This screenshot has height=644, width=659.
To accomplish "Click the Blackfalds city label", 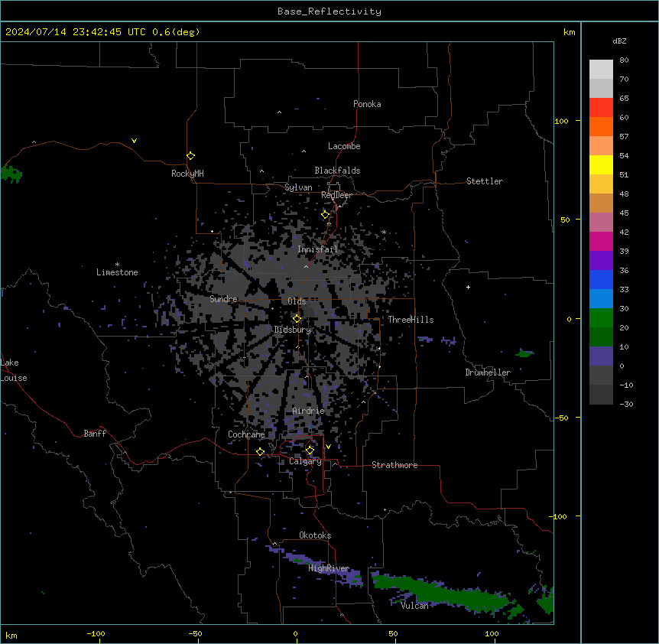I will 337,171.
